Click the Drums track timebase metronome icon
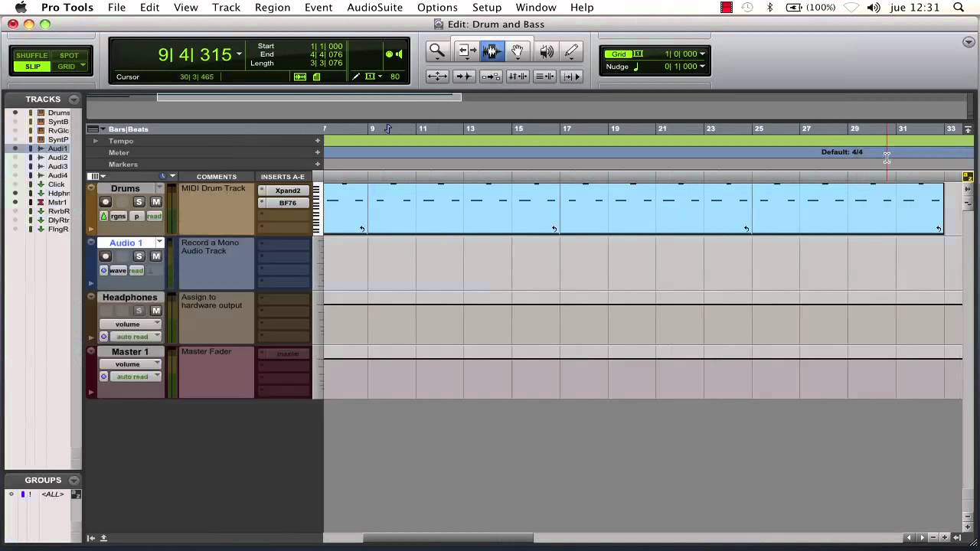The width and height of the screenshot is (980, 551). (104, 217)
